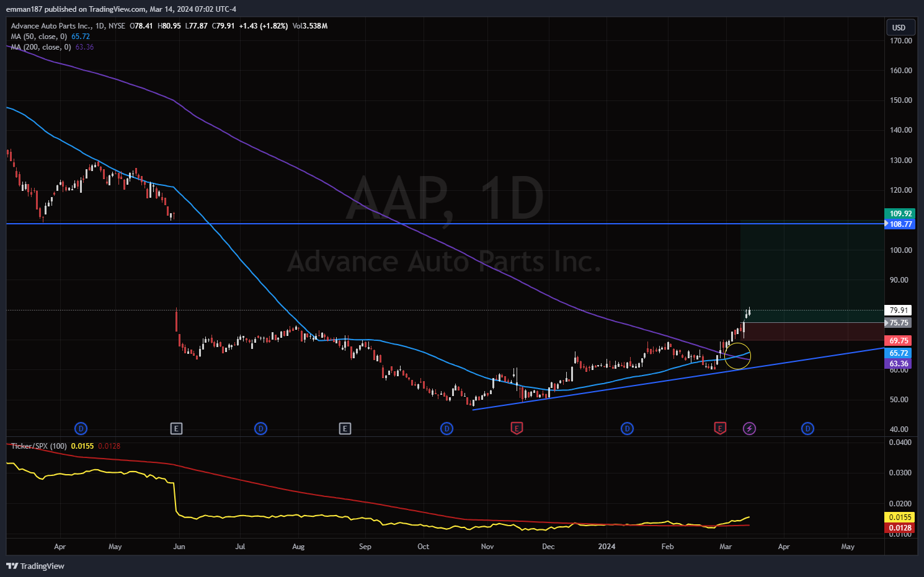
Task: Click the Dec label on the time axis
Action: pyautogui.click(x=548, y=547)
